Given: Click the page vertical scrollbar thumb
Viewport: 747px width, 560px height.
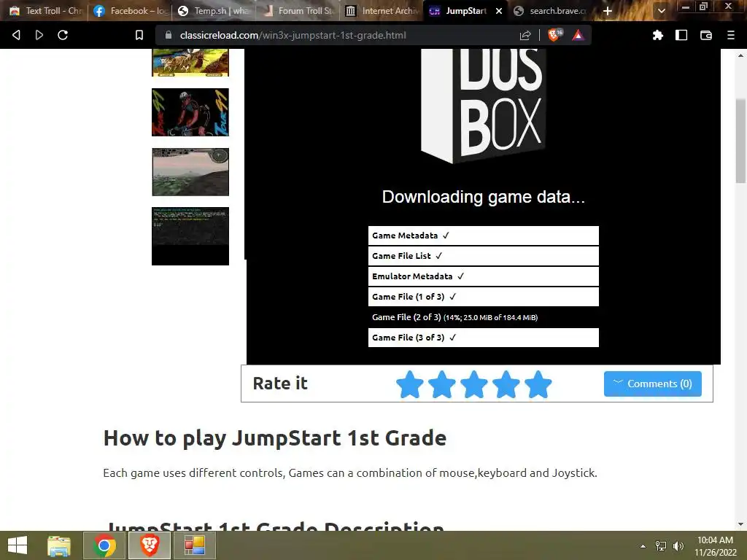Looking at the screenshot, I should point(740,141).
